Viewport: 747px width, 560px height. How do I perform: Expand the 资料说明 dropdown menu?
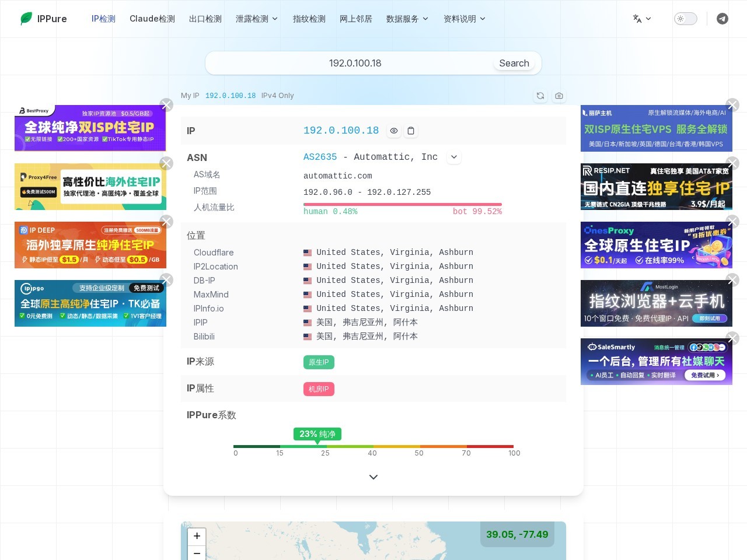coord(465,19)
